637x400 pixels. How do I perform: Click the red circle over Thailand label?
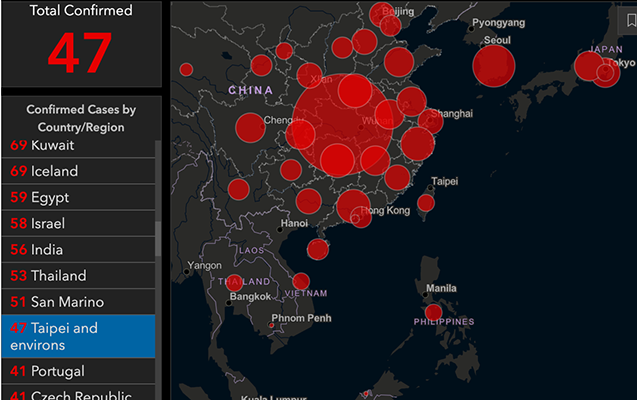coord(234,283)
